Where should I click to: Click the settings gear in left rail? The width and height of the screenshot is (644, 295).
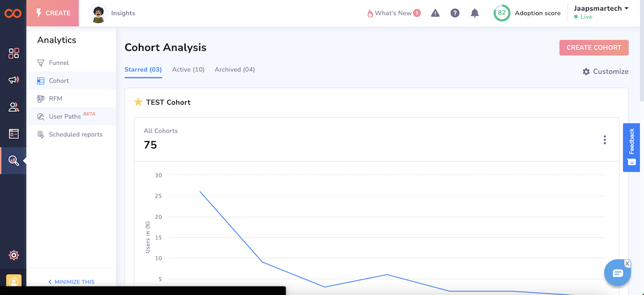coord(13,255)
